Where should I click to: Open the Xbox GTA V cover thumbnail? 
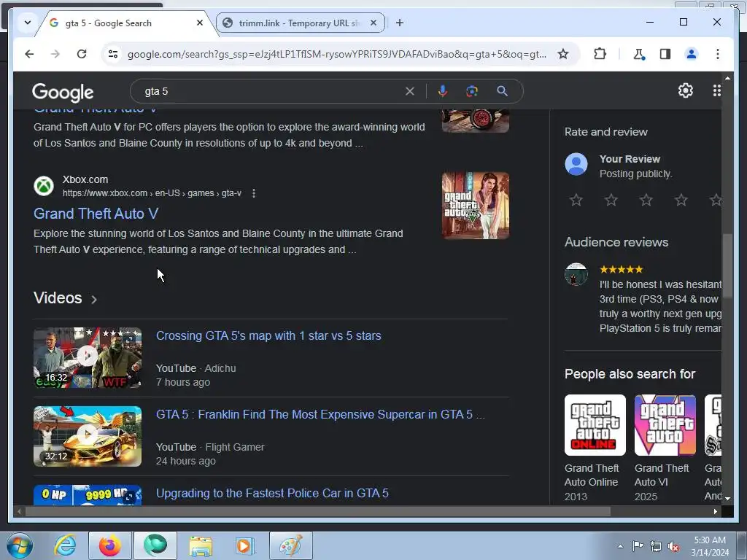(x=476, y=206)
